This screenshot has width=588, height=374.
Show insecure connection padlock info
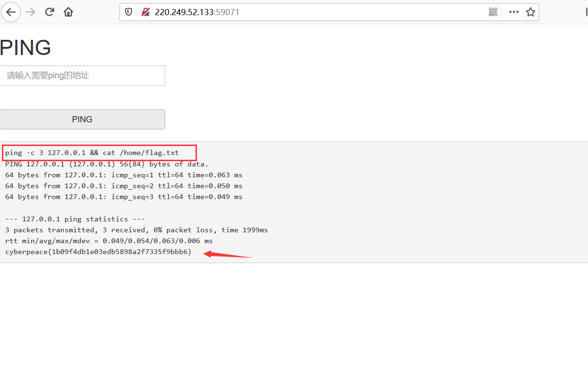click(x=146, y=12)
